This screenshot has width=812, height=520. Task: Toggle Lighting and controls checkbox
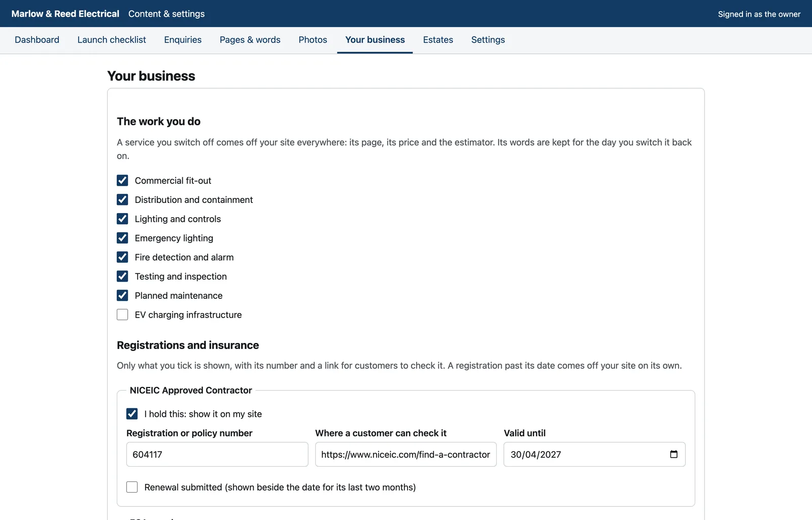pos(122,219)
